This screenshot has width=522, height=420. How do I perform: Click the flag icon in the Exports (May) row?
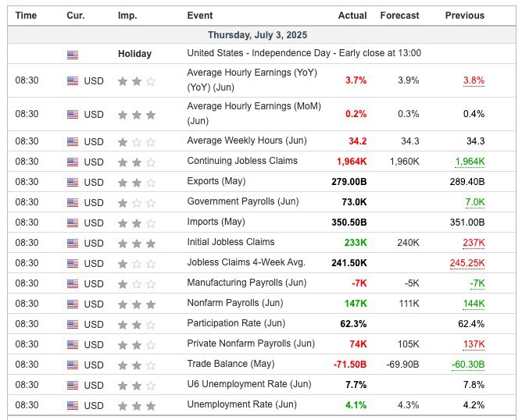click(73, 182)
